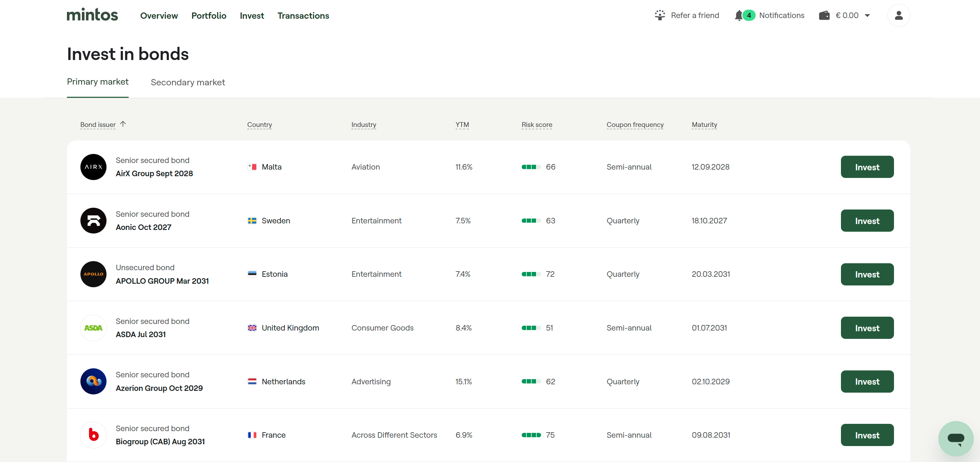Click the ASDA issuer logo
980x462 pixels.
click(x=93, y=328)
